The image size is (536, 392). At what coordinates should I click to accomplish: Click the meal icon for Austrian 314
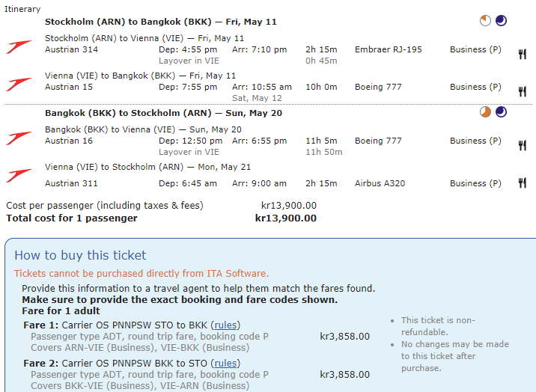coord(523,54)
